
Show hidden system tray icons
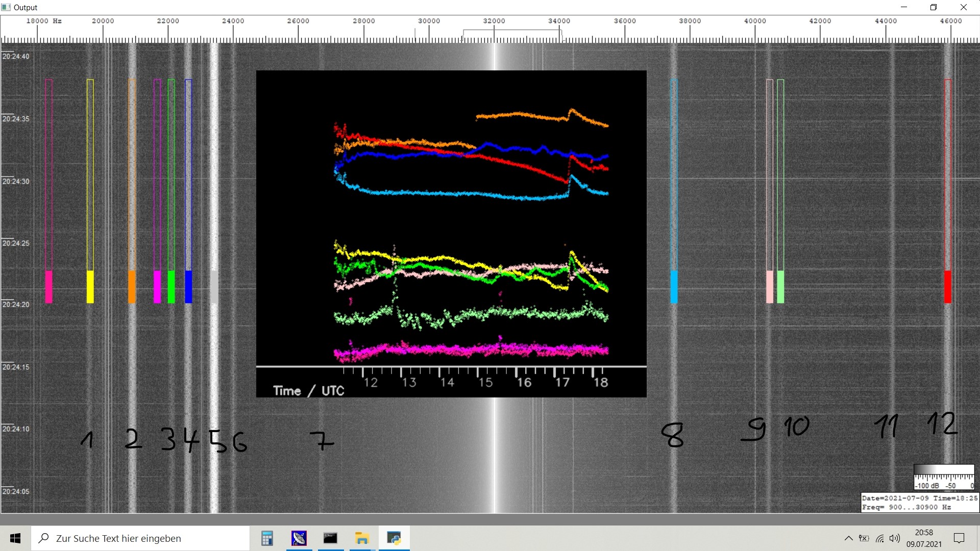click(848, 538)
